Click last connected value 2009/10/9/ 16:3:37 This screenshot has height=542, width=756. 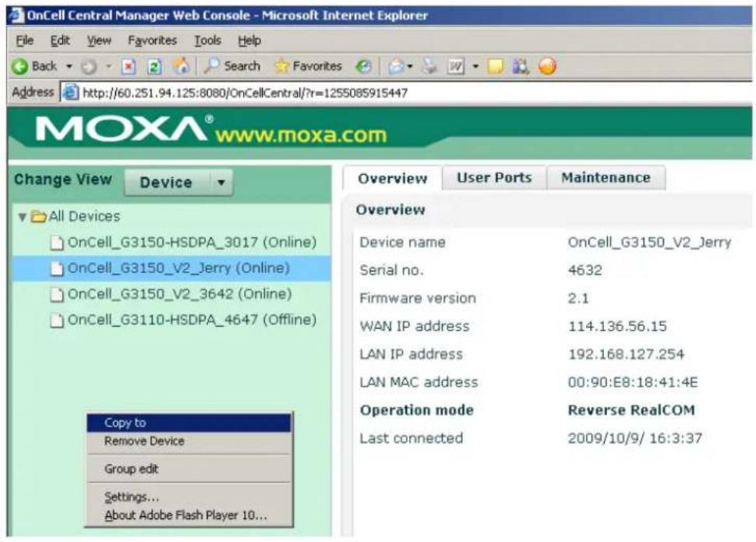pos(634,438)
